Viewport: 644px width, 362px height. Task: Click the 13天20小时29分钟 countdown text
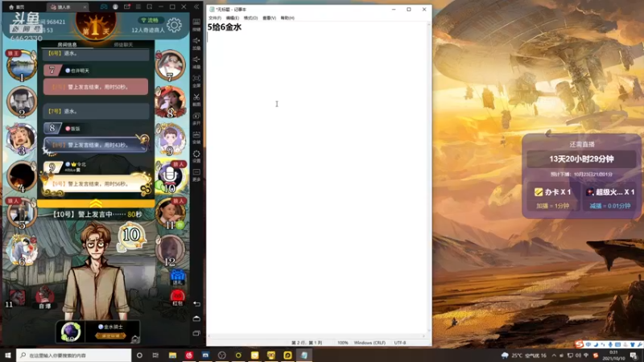(x=581, y=158)
